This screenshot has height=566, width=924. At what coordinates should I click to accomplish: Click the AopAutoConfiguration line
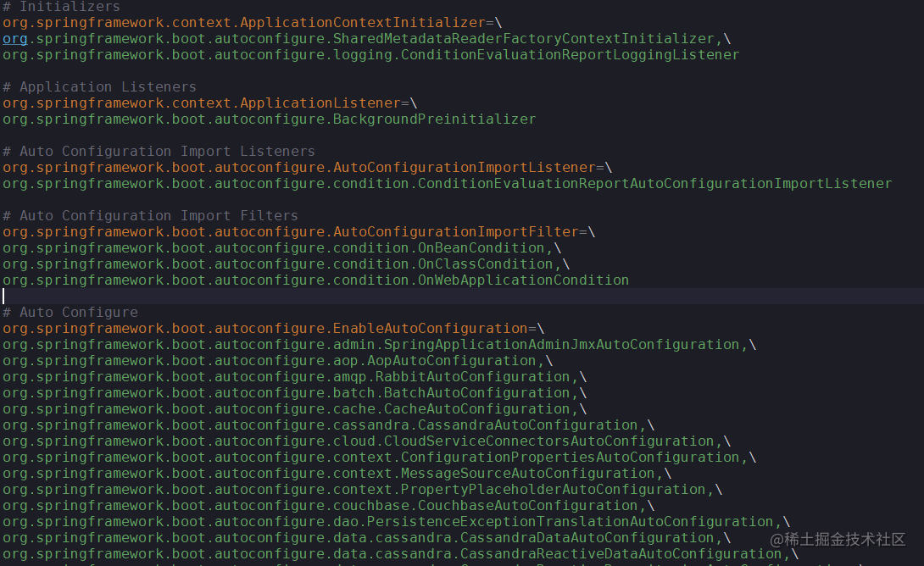click(277, 360)
